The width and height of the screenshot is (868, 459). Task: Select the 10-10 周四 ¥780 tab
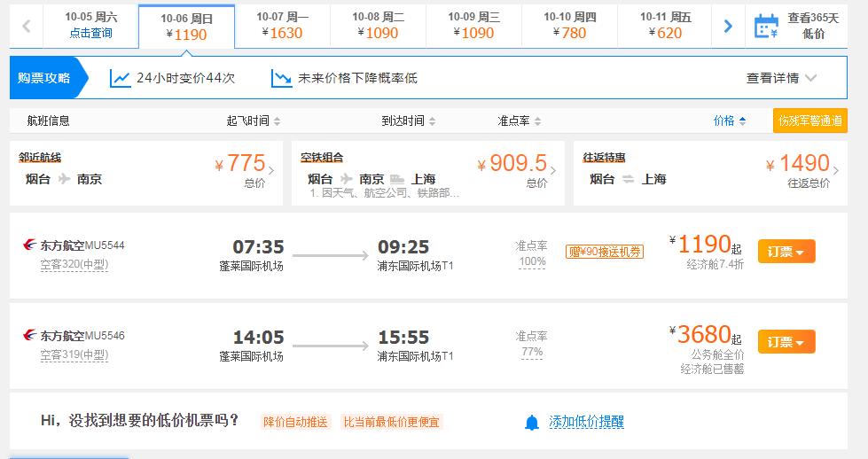coord(569,26)
